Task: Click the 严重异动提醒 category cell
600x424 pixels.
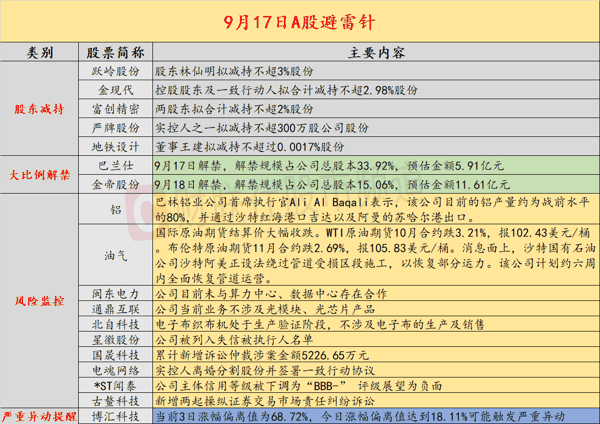Action: pyautogui.click(x=39, y=416)
